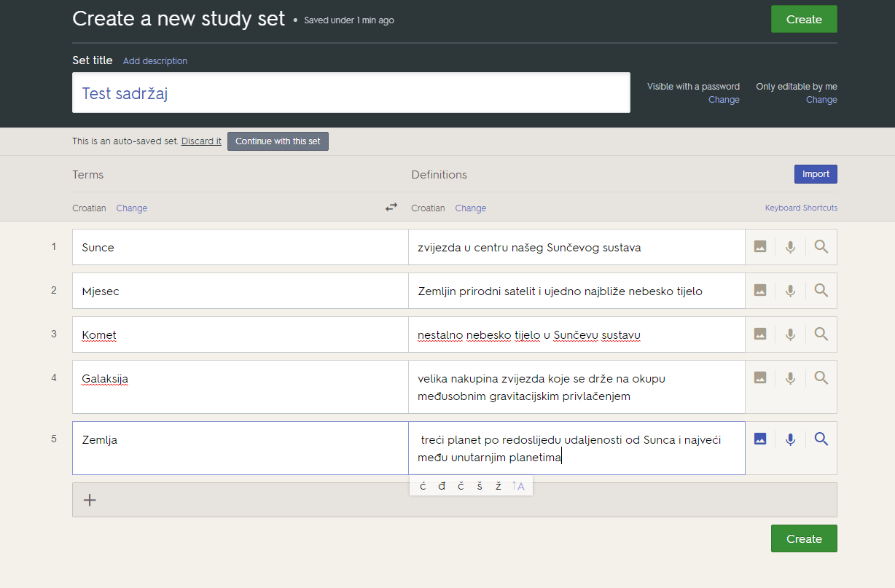895x588 pixels.
Task: Record audio for the Zemlja card
Action: pos(790,439)
